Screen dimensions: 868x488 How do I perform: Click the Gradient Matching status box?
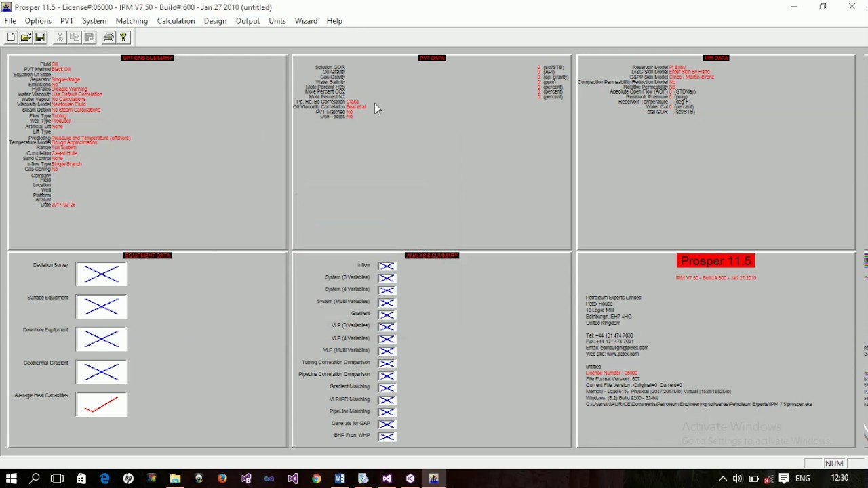coord(387,387)
